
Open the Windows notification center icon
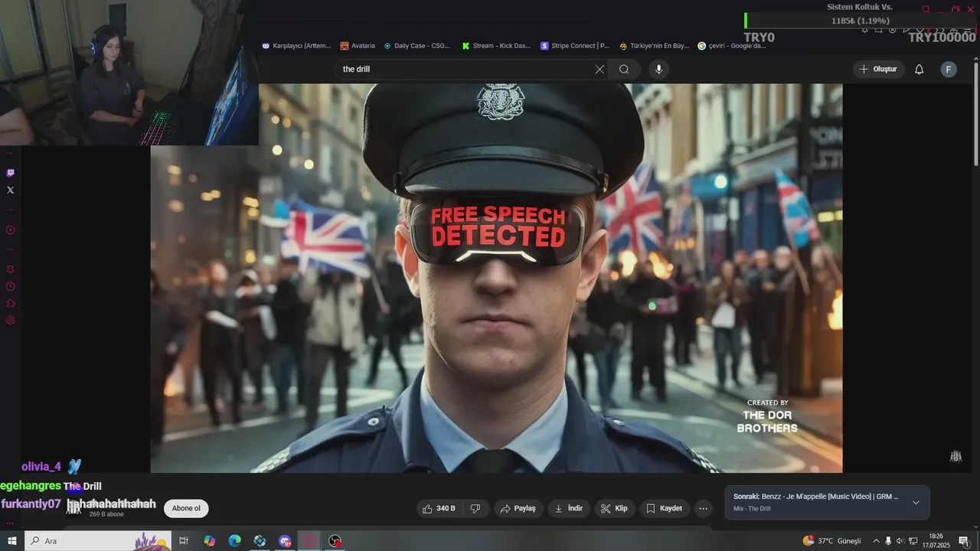pos(964,541)
